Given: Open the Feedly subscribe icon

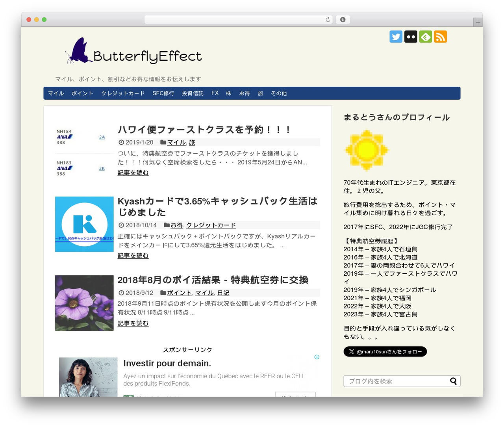Looking at the screenshot, I should click(426, 37).
